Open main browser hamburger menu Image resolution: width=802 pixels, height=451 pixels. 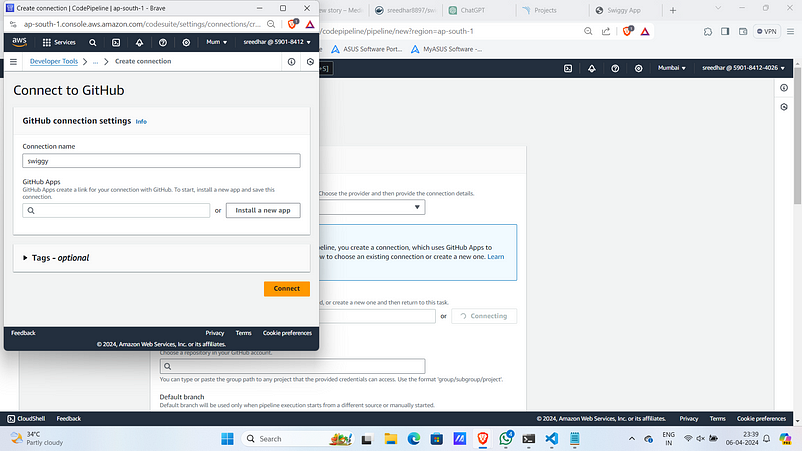click(791, 31)
